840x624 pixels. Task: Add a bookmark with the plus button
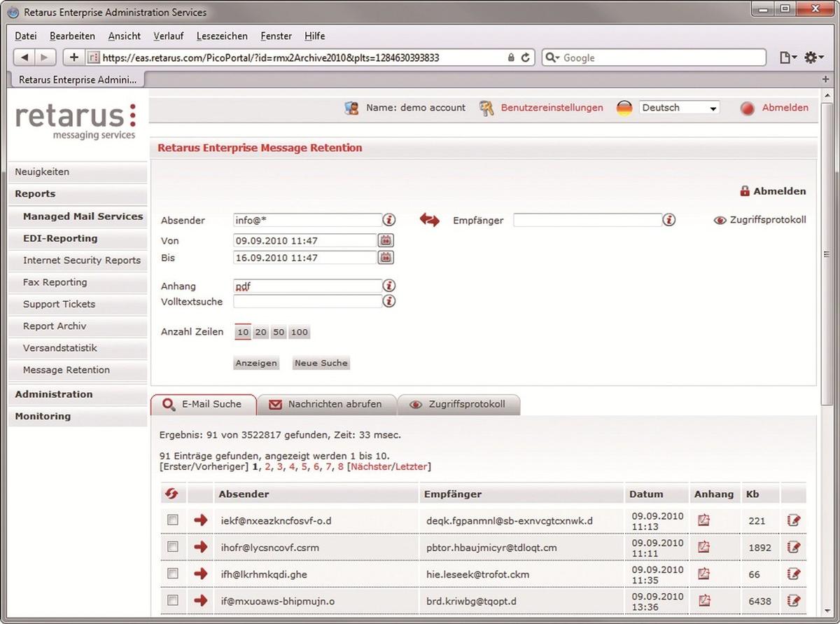pos(74,57)
